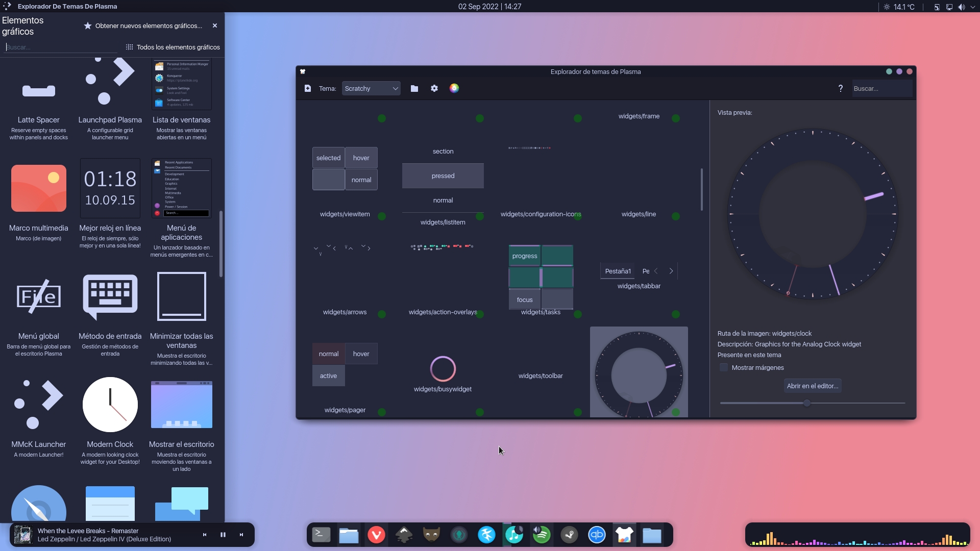Open Spotify from the taskbar

click(x=542, y=535)
